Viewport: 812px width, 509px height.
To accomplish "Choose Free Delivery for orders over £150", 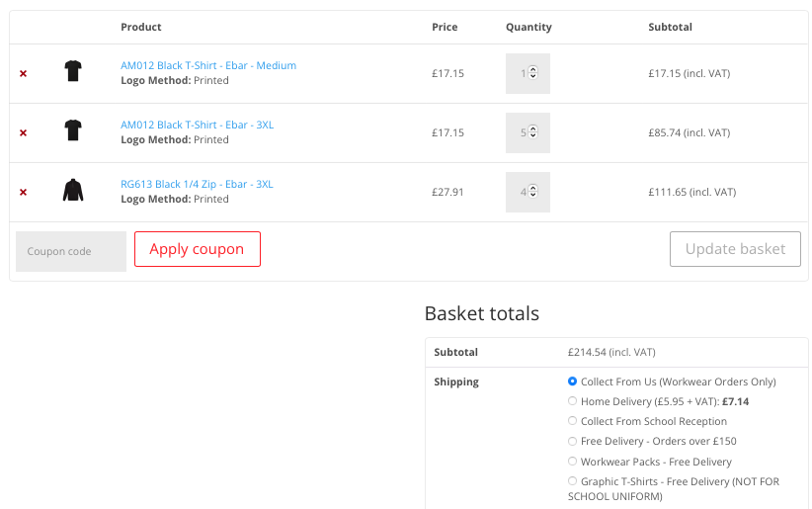I will (x=573, y=441).
